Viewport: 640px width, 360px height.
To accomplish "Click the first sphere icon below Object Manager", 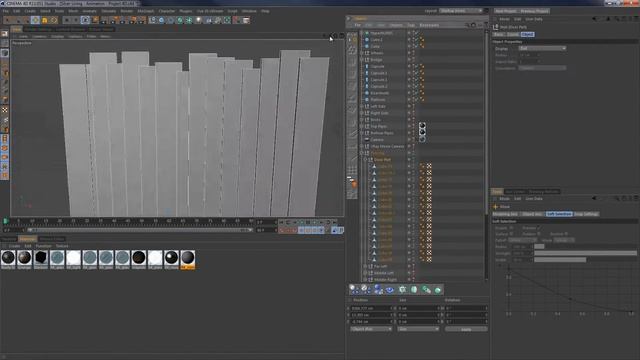I will click(x=354, y=290).
